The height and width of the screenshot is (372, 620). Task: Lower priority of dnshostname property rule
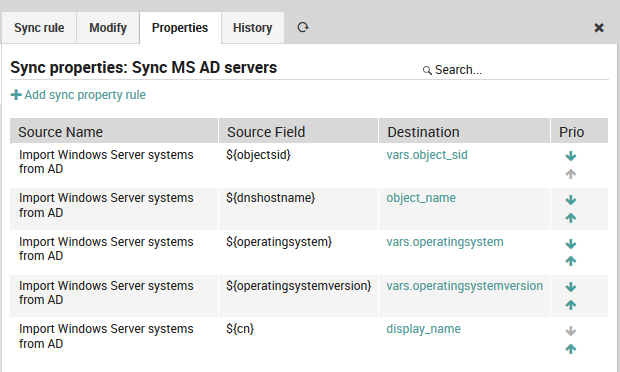(x=570, y=200)
